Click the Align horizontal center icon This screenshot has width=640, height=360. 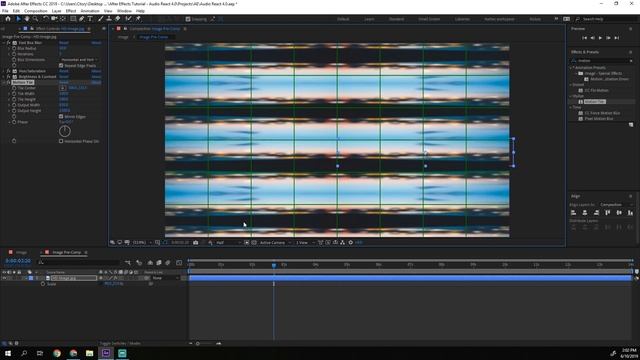[585, 213]
